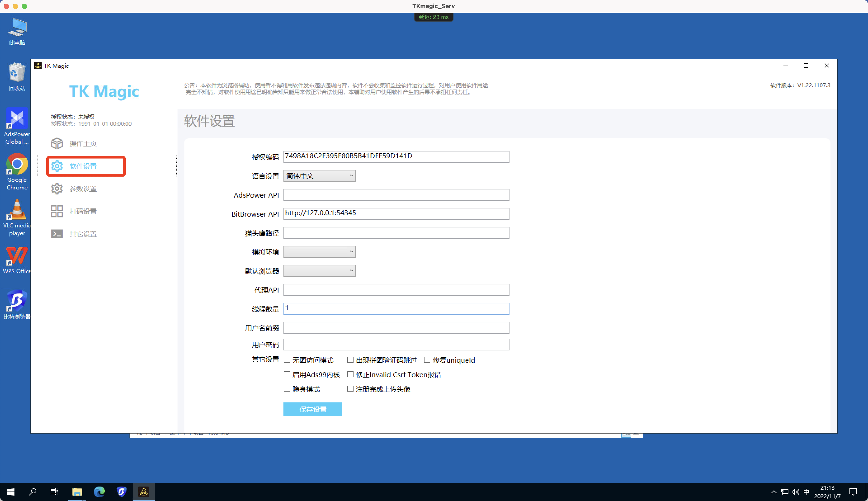Click the 线程数量 value field

point(396,309)
